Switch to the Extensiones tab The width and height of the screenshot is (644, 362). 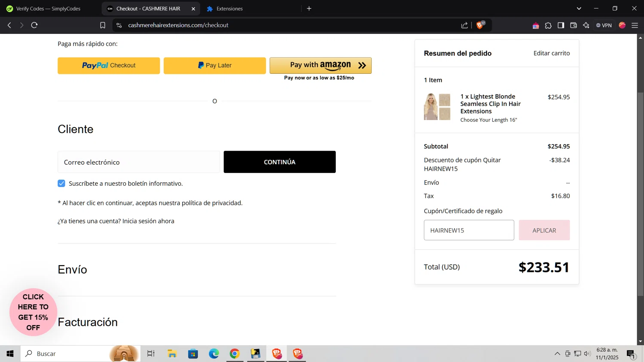pos(229,9)
